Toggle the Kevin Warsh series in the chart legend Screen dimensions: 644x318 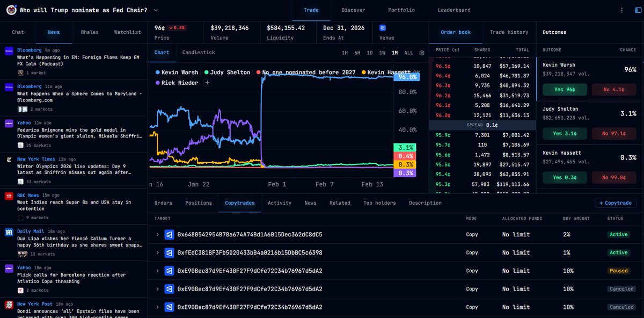pyautogui.click(x=177, y=72)
